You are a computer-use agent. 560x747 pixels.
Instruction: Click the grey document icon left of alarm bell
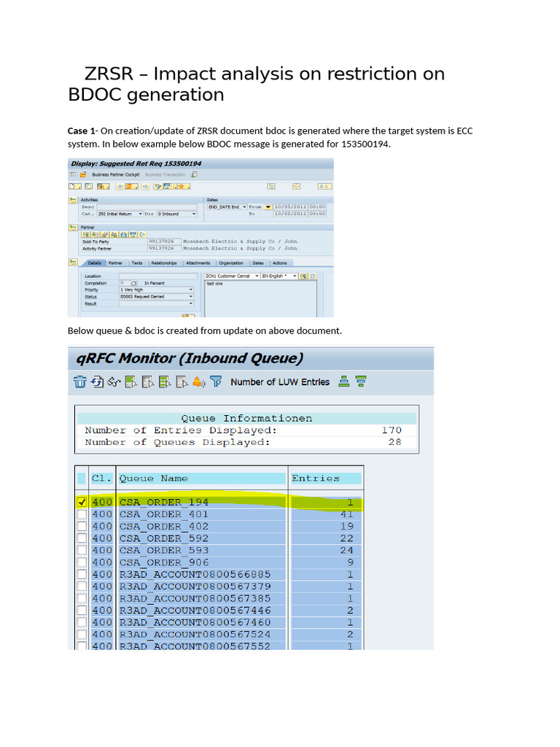coord(182,382)
